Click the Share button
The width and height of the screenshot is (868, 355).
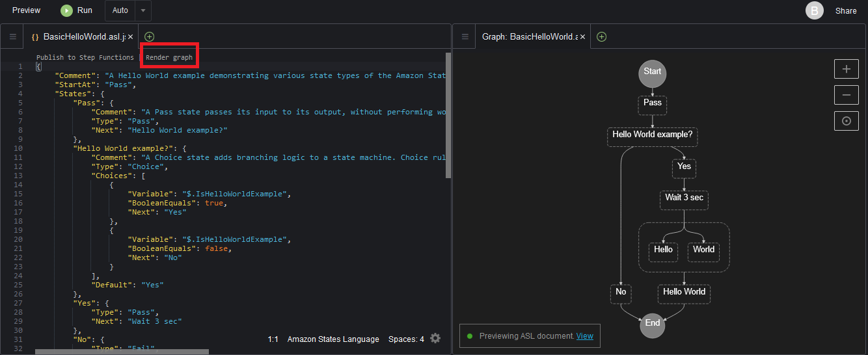(846, 10)
